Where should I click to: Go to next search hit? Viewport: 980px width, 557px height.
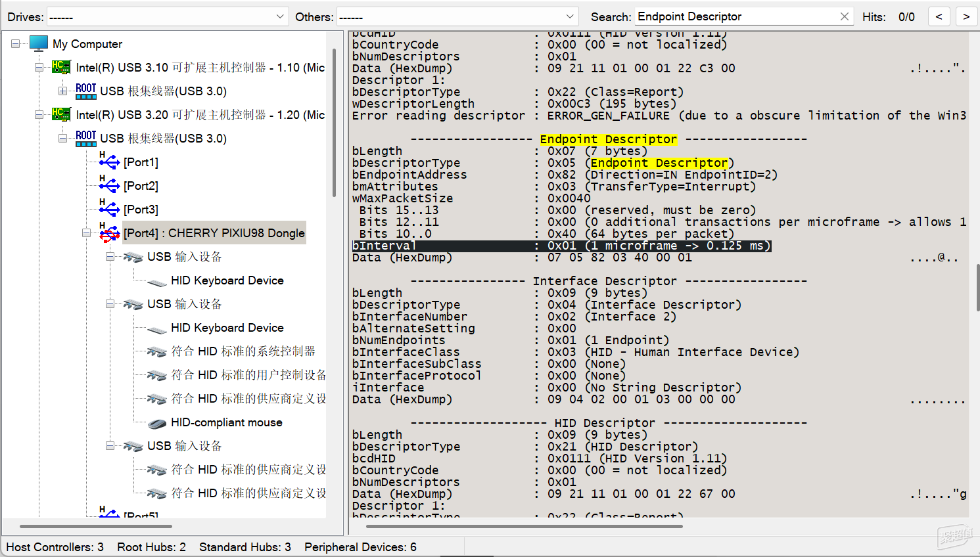966,16
